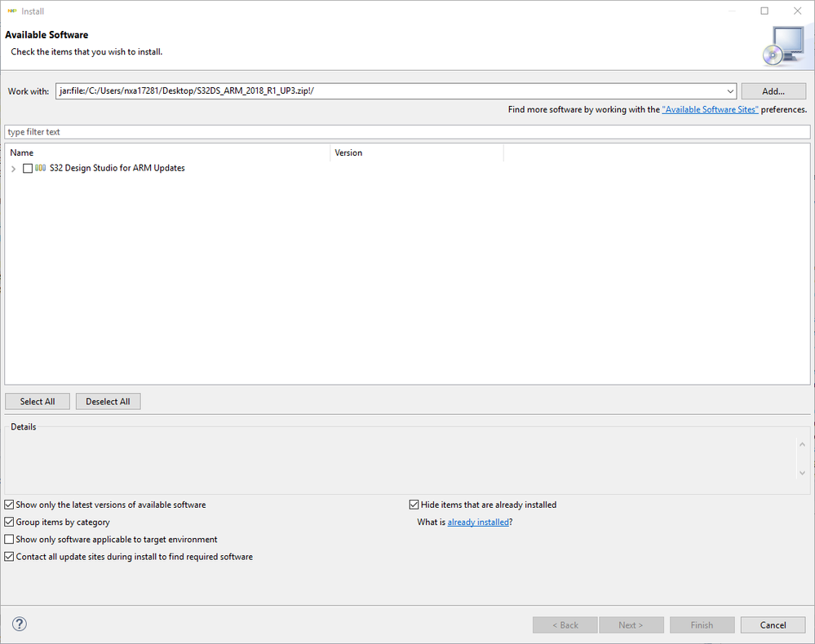
Task: Close the Install window
Action: pos(797,11)
